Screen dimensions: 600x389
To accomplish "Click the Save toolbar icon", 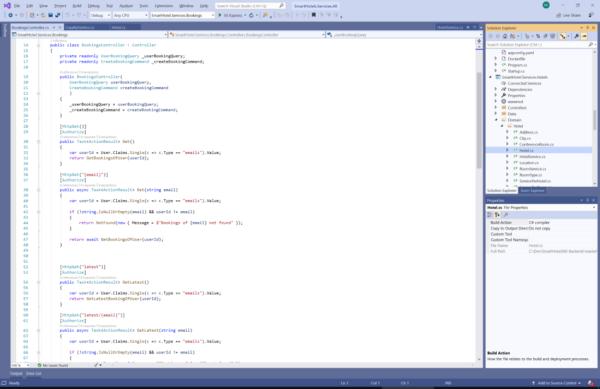I will pyautogui.click(x=50, y=15).
